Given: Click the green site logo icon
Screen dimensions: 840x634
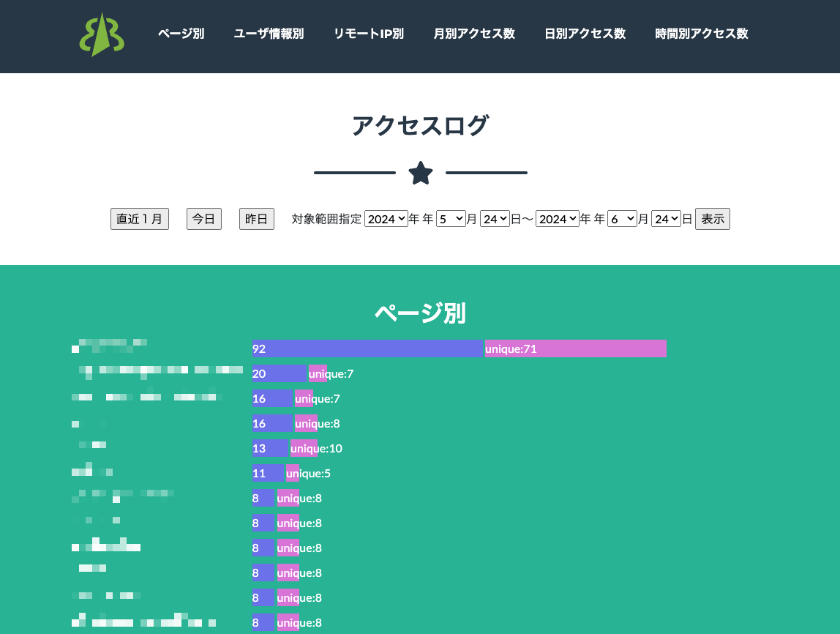Looking at the screenshot, I should click(102, 34).
